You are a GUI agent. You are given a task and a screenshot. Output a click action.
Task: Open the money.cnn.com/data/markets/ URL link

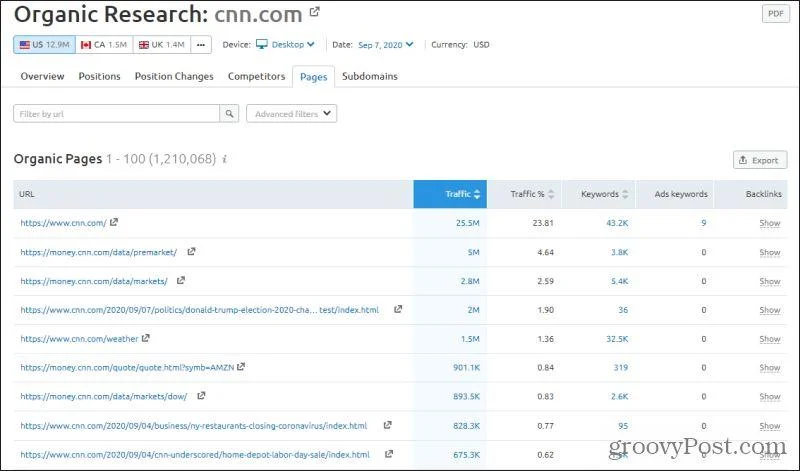pos(94,281)
